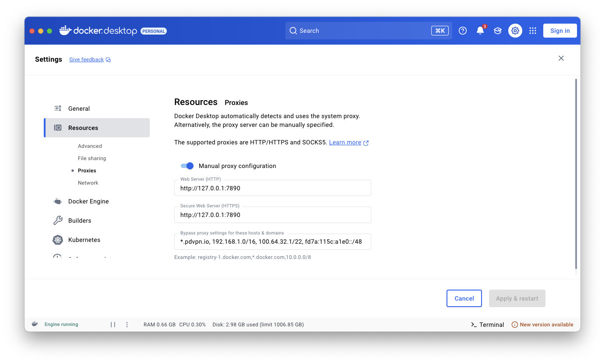Screen dimensions: 605x364
Task: Open Terminal from status bar
Action: [492, 325]
